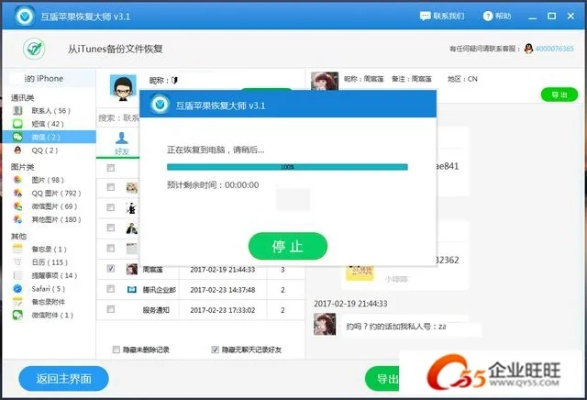Toggle 隐藏无聊天记录好友 checkbox

tap(215, 349)
